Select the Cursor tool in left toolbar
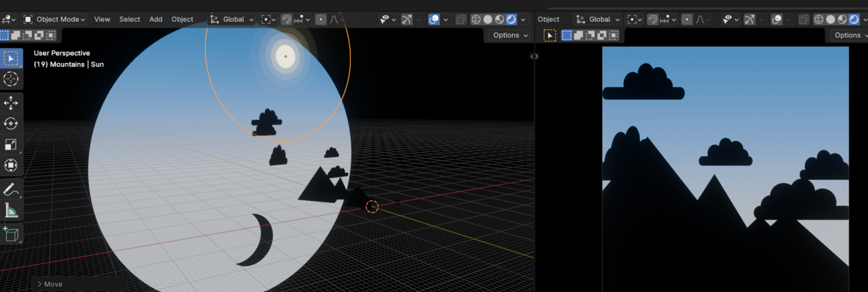Screen dimensions: 868x292 [11, 79]
